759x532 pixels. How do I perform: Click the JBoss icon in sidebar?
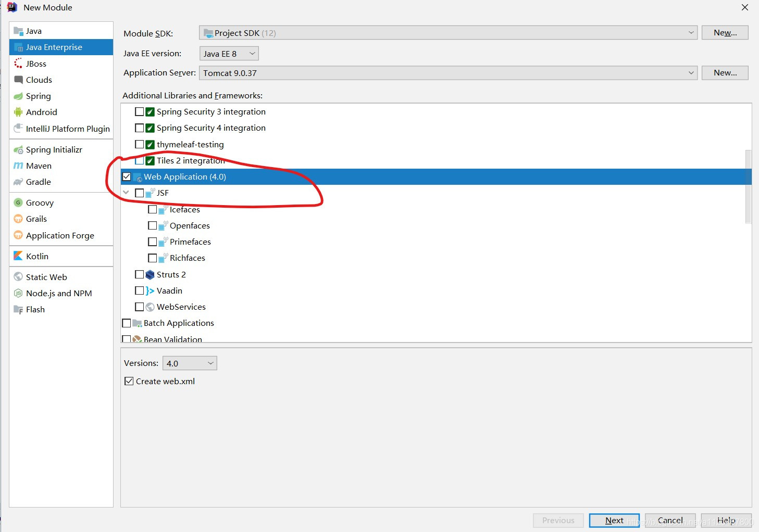[x=19, y=64]
